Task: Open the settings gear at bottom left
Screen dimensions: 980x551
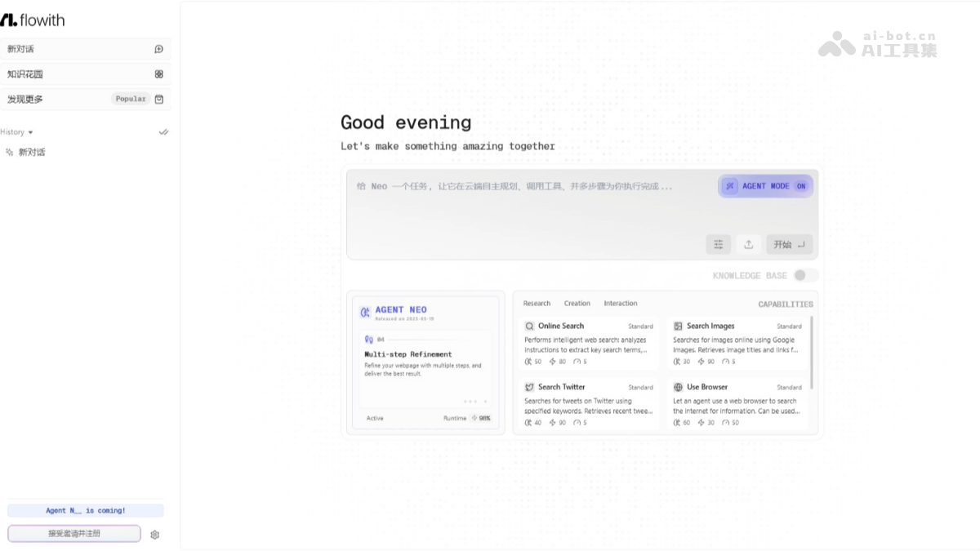Action: click(154, 534)
